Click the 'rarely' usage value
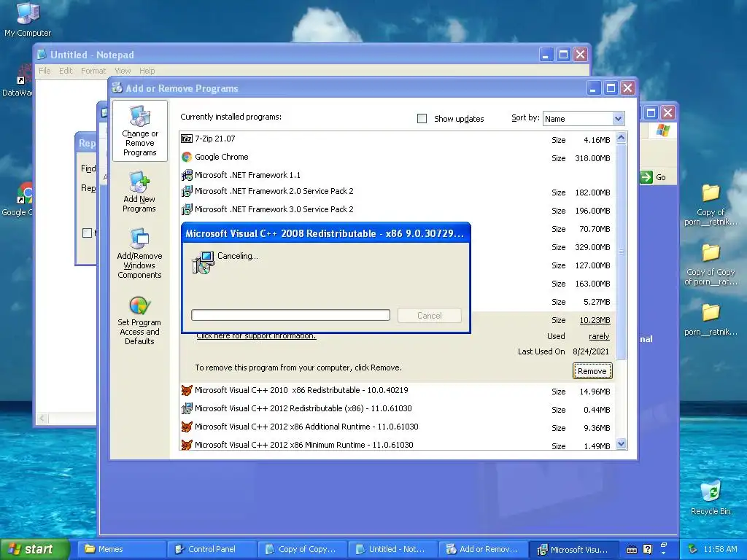This screenshot has width=747, height=560. tap(599, 336)
